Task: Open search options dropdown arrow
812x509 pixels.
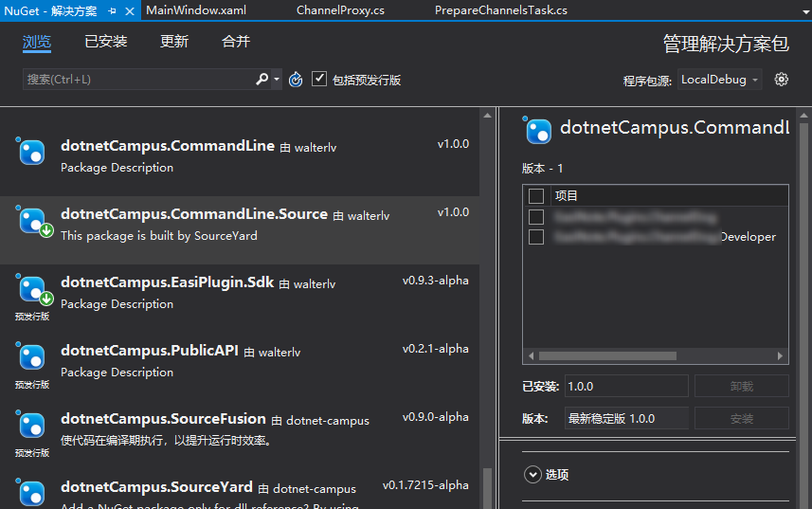Action: (x=277, y=80)
